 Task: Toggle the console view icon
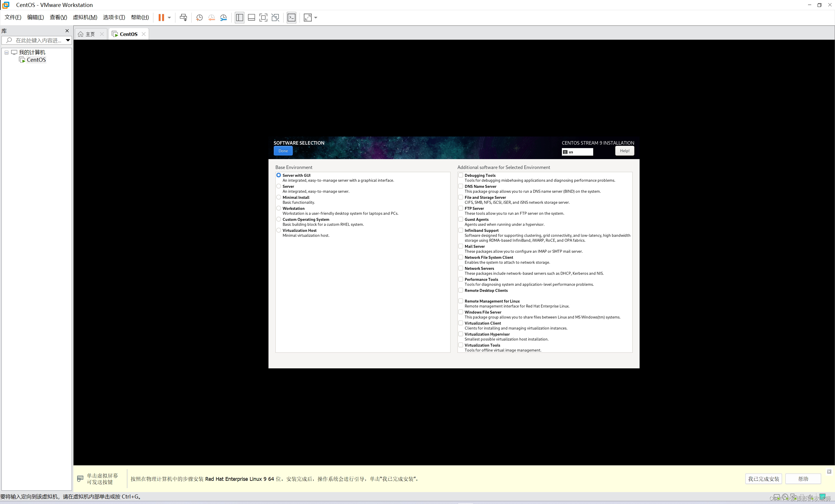click(x=291, y=18)
